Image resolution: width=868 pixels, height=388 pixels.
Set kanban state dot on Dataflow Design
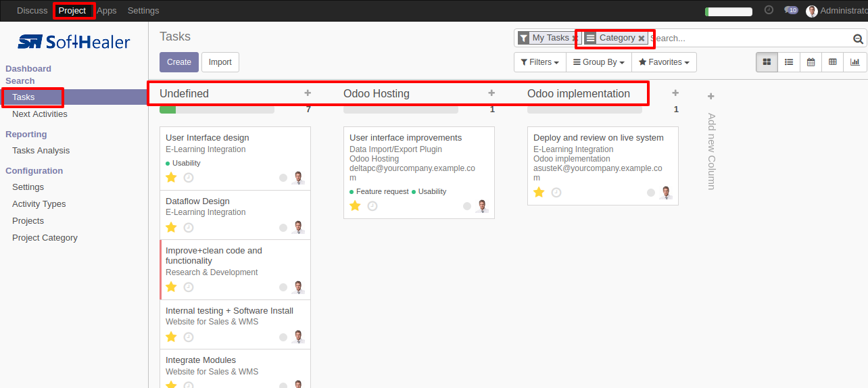283,228
